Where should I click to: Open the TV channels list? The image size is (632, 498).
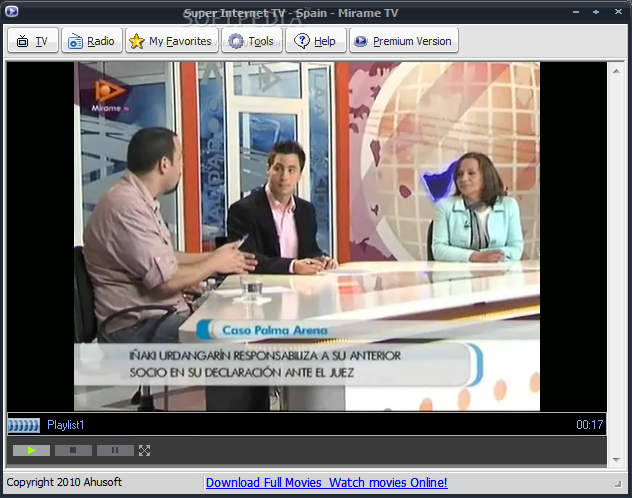32,41
